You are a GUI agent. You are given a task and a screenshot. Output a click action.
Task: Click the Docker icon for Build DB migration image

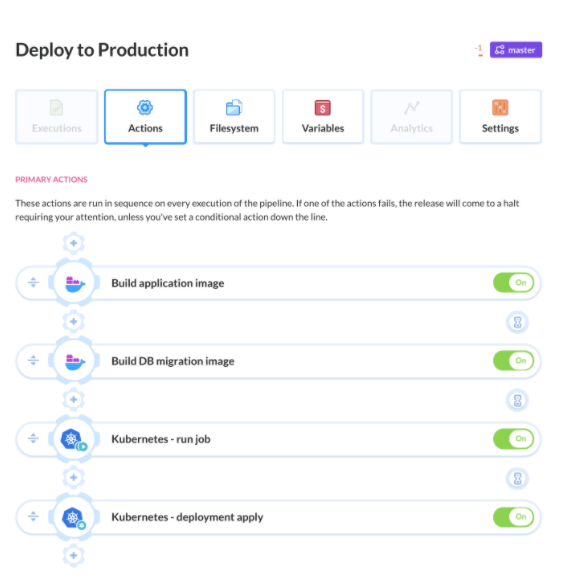(x=75, y=361)
